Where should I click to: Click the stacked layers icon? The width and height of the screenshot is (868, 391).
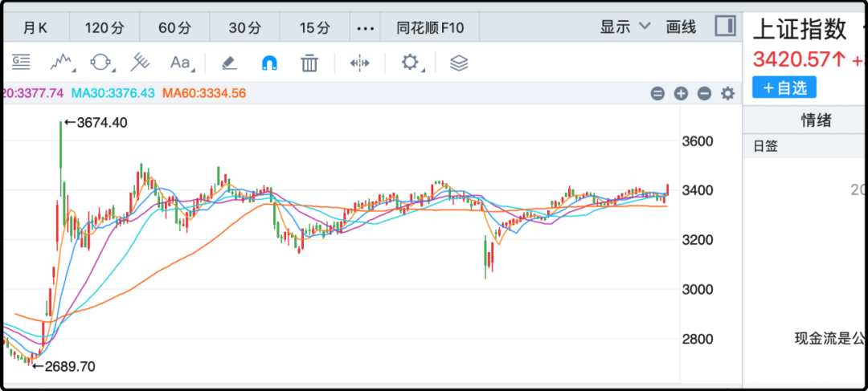(x=459, y=63)
